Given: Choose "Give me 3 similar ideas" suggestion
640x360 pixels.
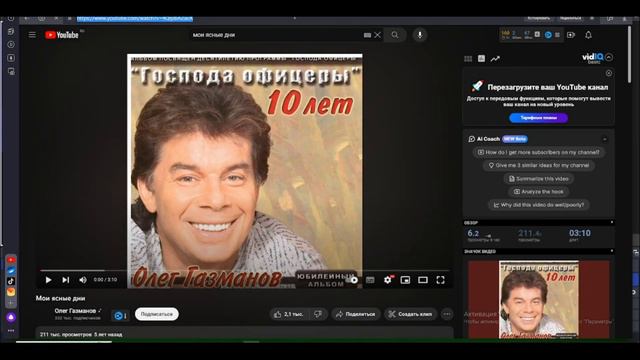Looking at the screenshot, I should (539, 165).
